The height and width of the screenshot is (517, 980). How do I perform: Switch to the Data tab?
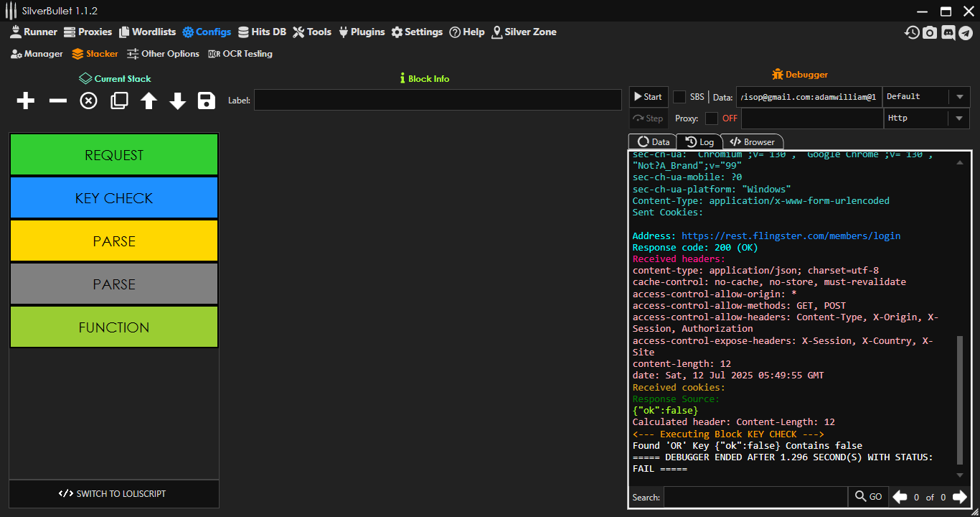pos(653,142)
